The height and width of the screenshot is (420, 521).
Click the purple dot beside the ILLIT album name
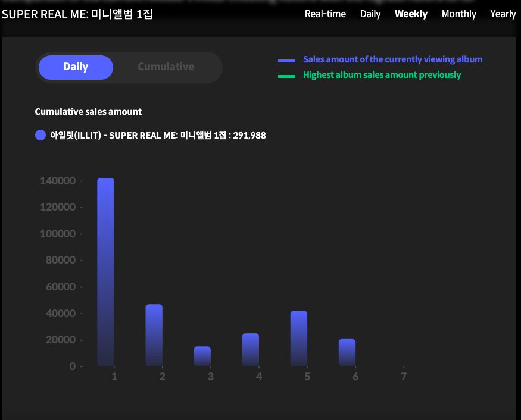point(39,135)
